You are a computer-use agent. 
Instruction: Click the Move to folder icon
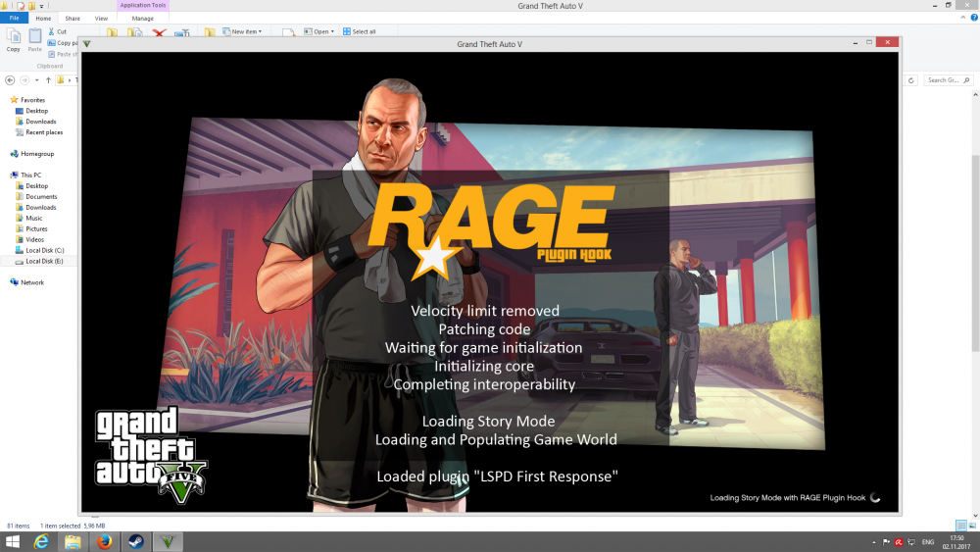point(113,32)
